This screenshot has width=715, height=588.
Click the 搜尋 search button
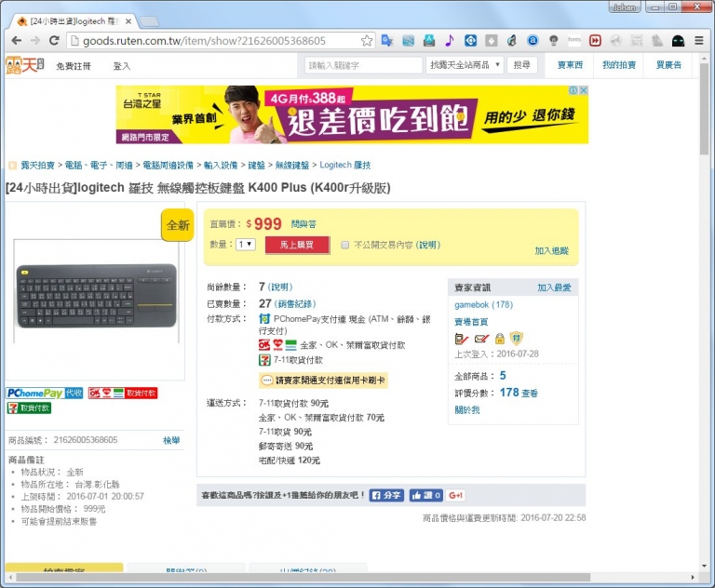coord(521,65)
